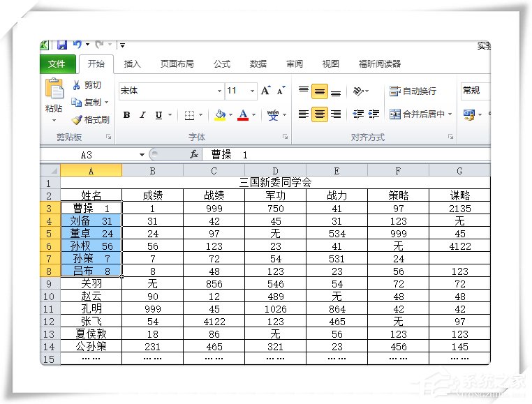Switch to the Insert (插入) tab
The width and height of the screenshot is (532, 404).
132,64
